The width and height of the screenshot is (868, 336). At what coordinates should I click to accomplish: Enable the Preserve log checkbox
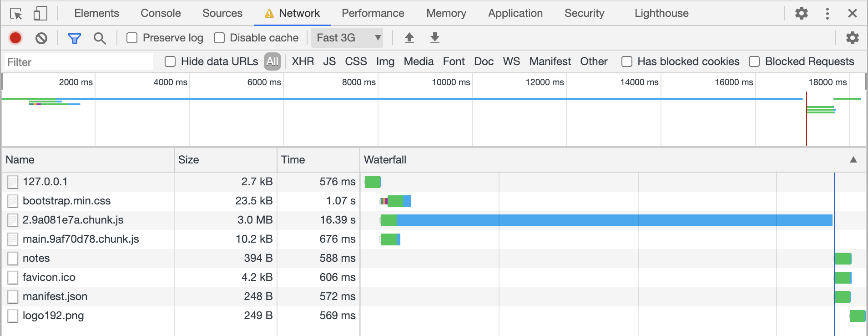[x=132, y=38]
